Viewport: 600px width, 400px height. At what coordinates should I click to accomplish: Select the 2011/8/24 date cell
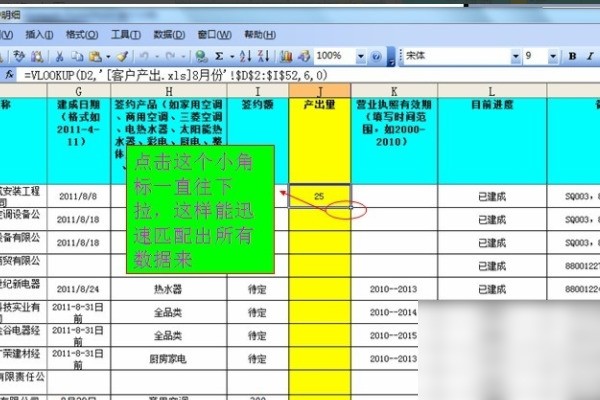click(78, 289)
